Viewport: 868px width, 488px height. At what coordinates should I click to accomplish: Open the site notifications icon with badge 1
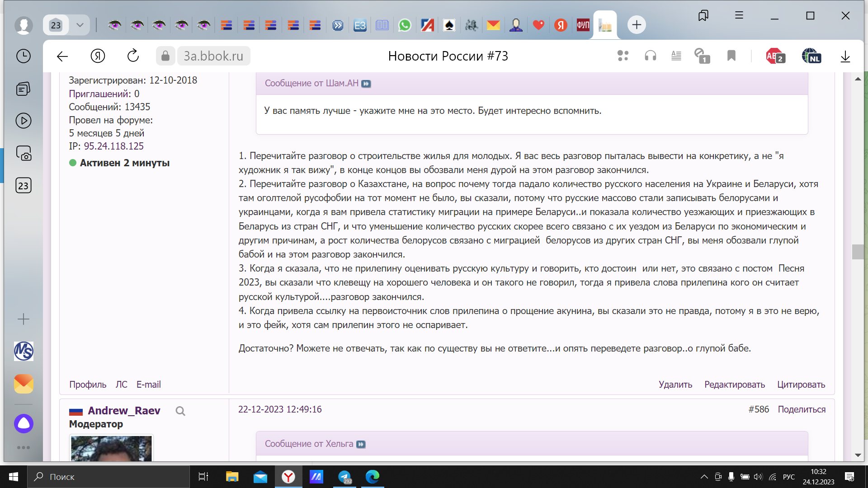coord(702,56)
